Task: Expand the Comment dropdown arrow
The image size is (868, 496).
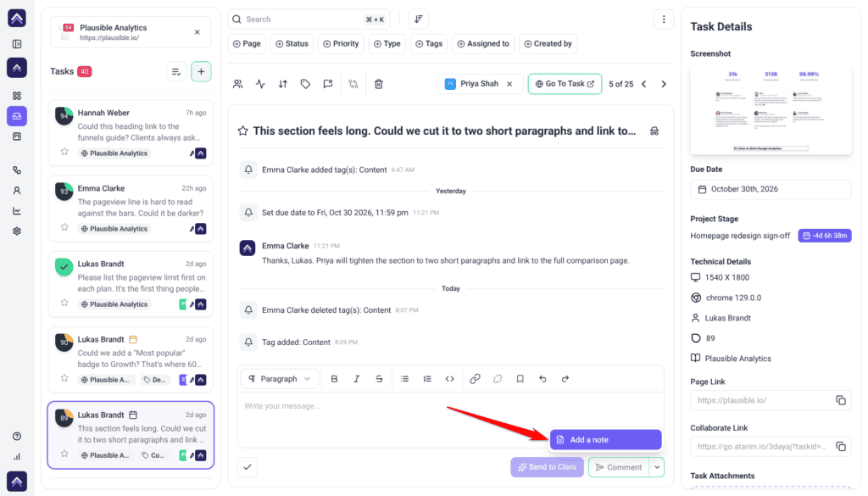Action: pyautogui.click(x=657, y=467)
